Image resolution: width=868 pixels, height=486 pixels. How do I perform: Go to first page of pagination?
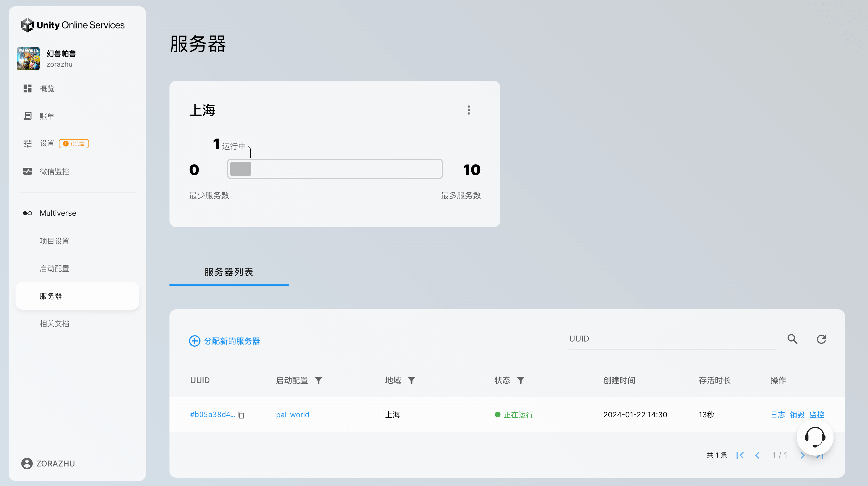tap(740, 455)
